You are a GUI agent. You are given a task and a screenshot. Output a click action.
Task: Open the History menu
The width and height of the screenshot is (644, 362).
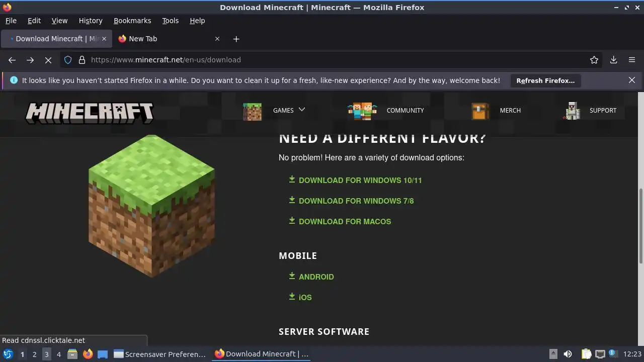pyautogui.click(x=91, y=21)
